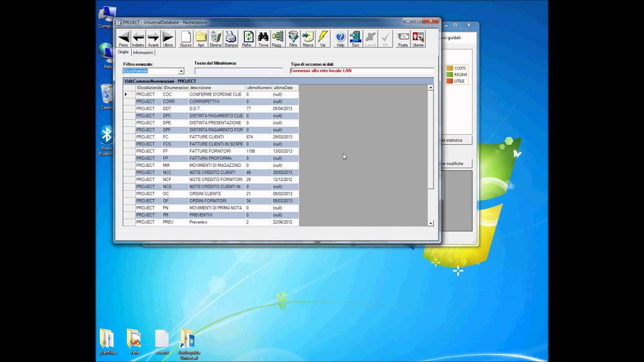Click the Tipo di accesso ai dati field

362,71
